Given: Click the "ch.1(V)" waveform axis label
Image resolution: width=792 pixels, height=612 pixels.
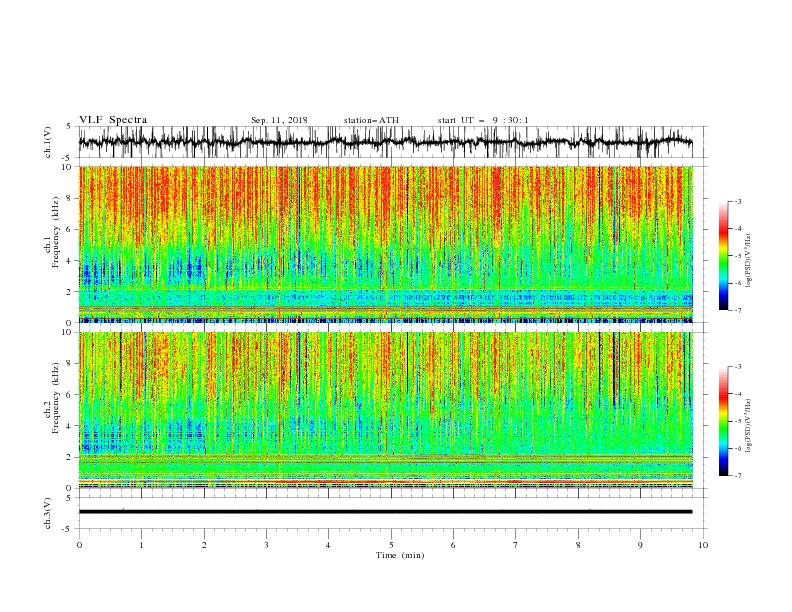Looking at the screenshot, I should click(48, 142).
